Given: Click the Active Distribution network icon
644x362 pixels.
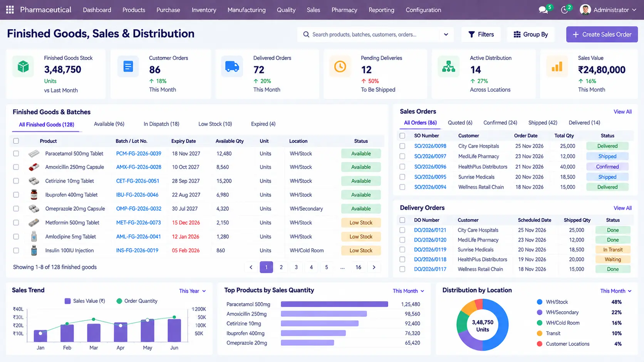Looking at the screenshot, I should (448, 67).
